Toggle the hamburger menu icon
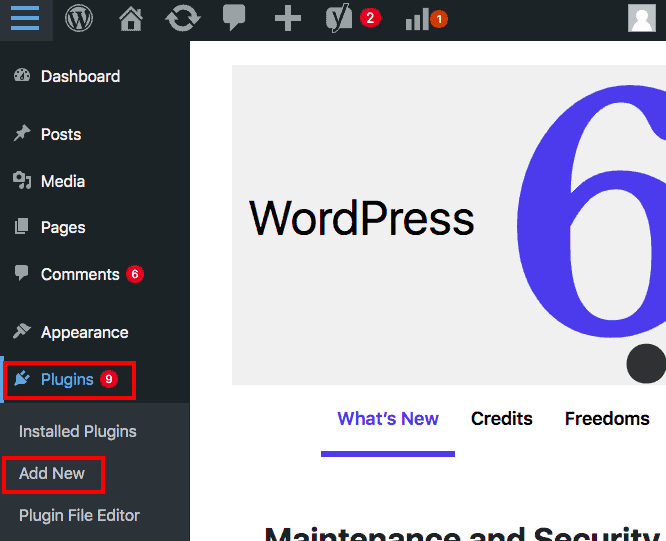Image resolution: width=666 pixels, height=541 pixels. [25, 19]
